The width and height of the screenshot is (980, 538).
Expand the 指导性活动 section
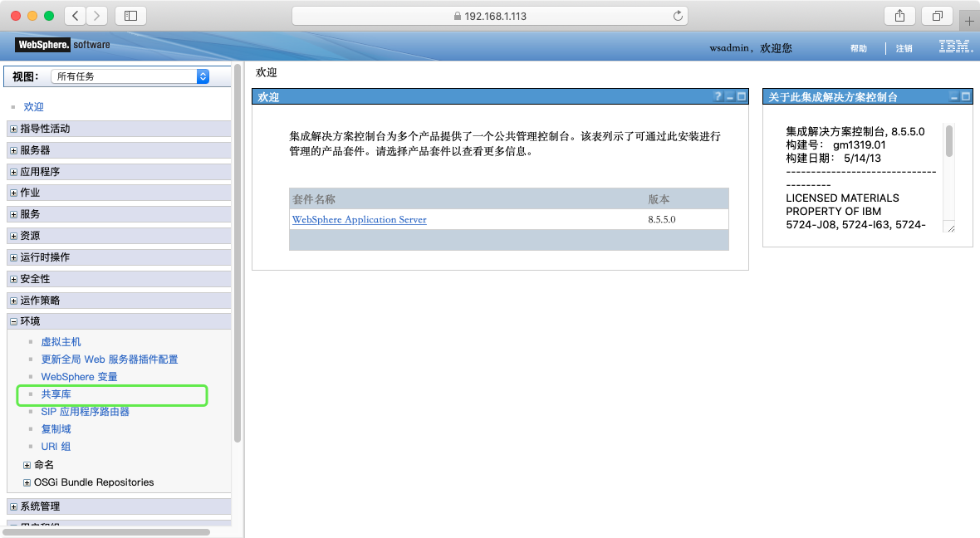[14, 129]
